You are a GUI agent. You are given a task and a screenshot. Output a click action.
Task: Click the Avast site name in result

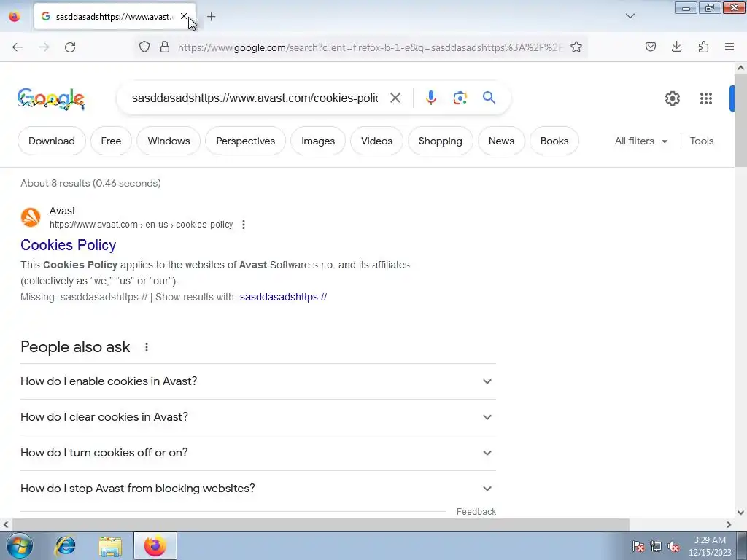click(63, 211)
